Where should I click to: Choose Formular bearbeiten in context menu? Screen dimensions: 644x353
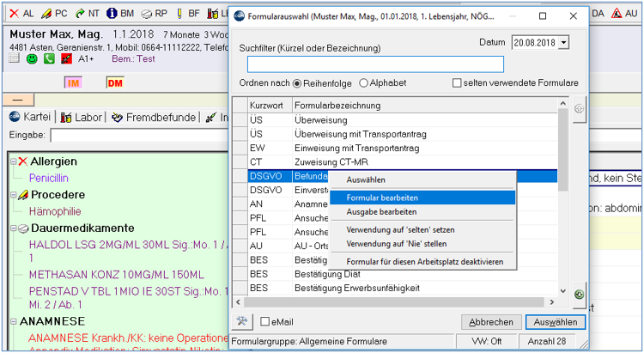click(x=422, y=198)
